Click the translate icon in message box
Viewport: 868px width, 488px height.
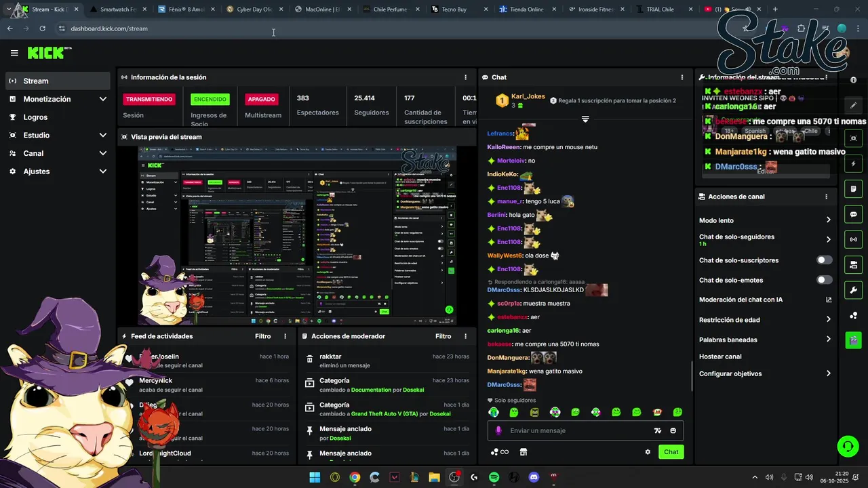[657, 430]
